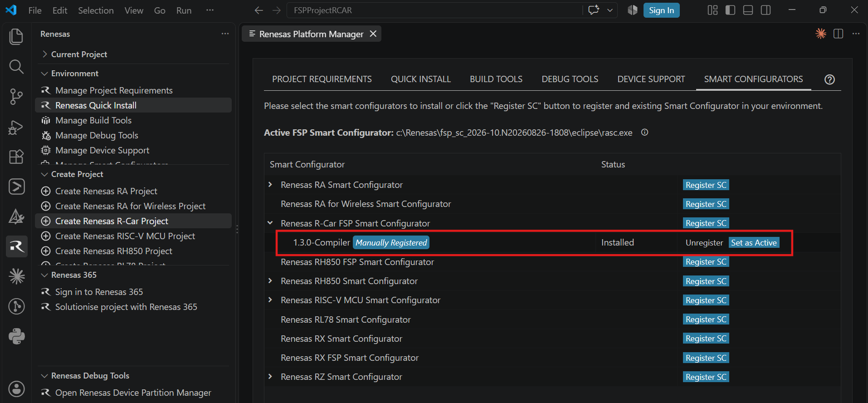Switch to the BUILD TOOLS tab
The height and width of the screenshot is (403, 868).
tap(496, 79)
